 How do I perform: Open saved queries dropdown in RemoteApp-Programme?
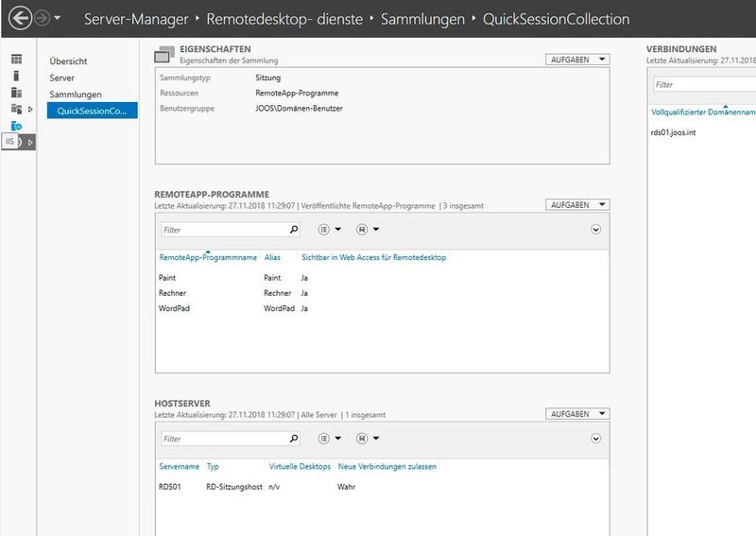click(x=368, y=230)
